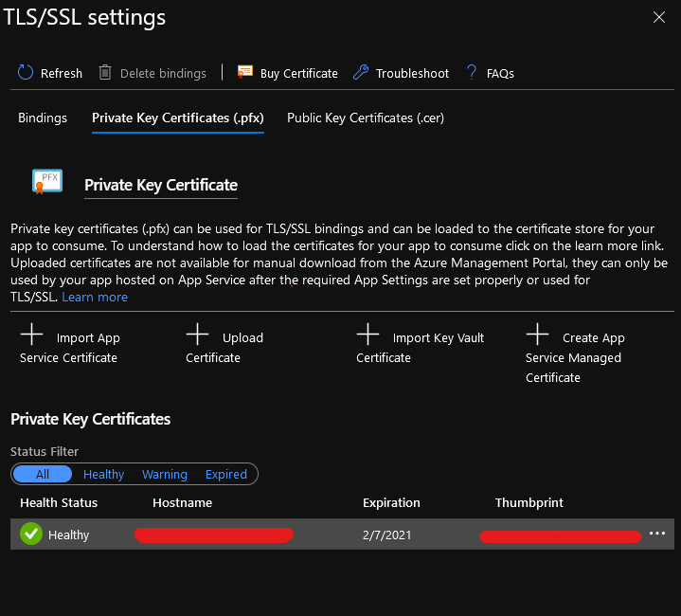Click the Refresh label in the toolbar
The width and height of the screenshot is (681, 616).
[x=62, y=73]
